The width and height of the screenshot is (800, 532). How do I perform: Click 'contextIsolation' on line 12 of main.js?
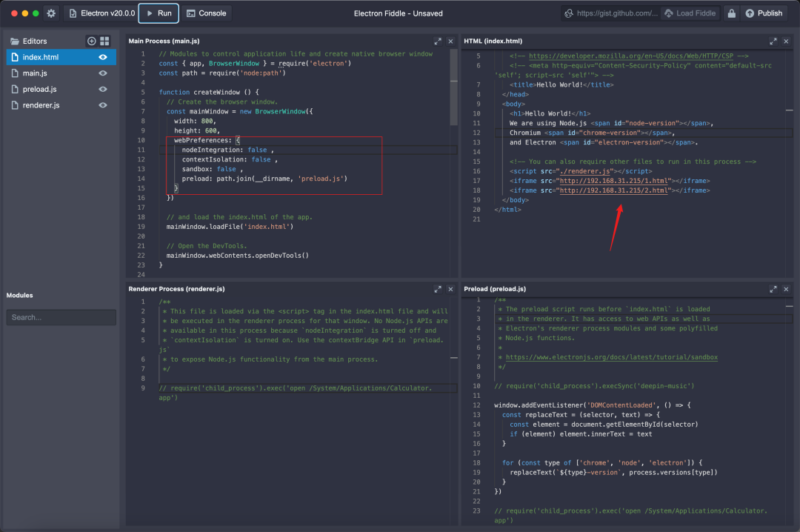pos(214,159)
